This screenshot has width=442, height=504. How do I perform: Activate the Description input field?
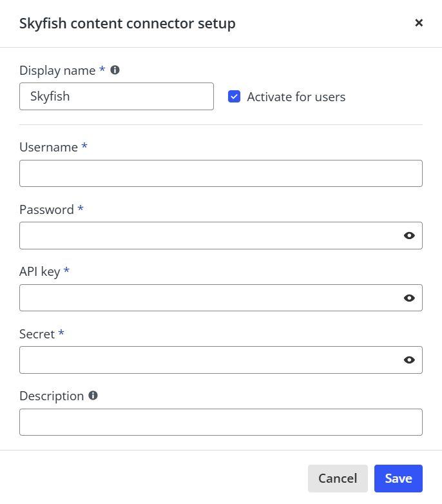[x=221, y=422]
